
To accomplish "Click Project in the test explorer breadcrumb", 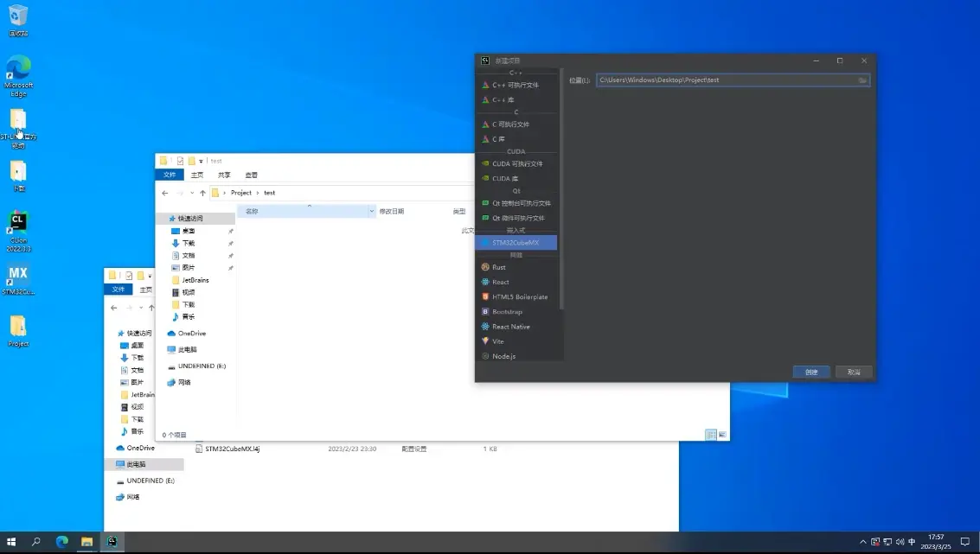I will [x=240, y=193].
